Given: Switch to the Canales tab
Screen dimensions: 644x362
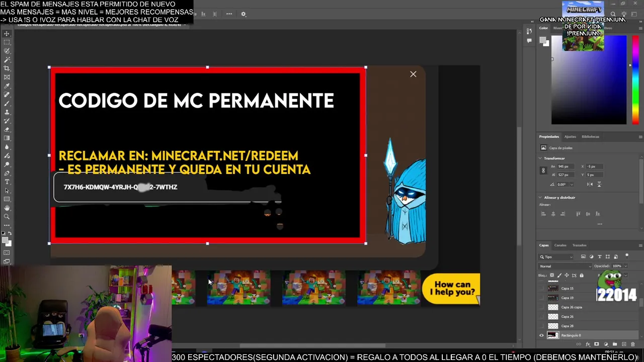Looking at the screenshot, I should [560, 245].
